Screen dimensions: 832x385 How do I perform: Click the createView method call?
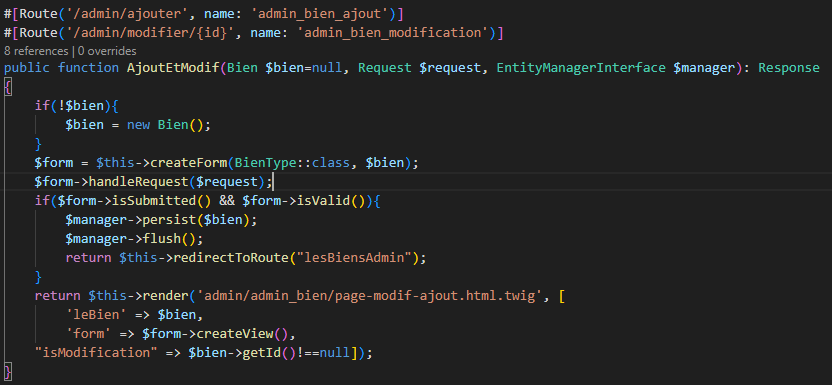pos(235,334)
